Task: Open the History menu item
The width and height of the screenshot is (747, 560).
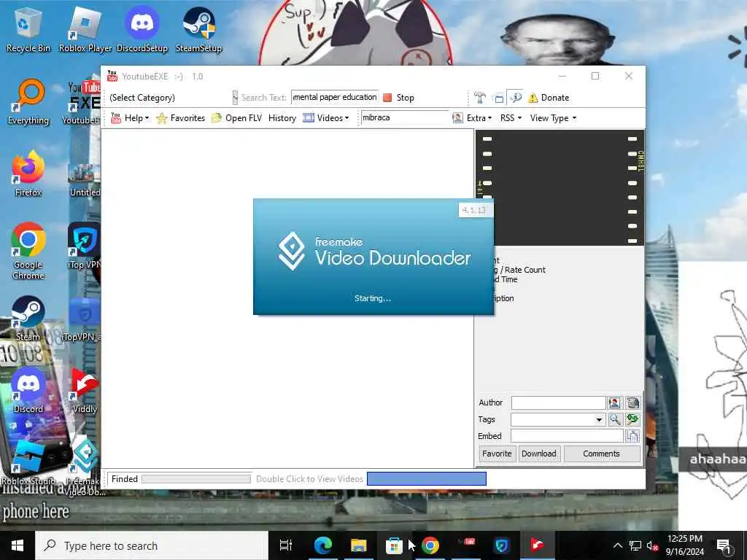Action: (282, 118)
